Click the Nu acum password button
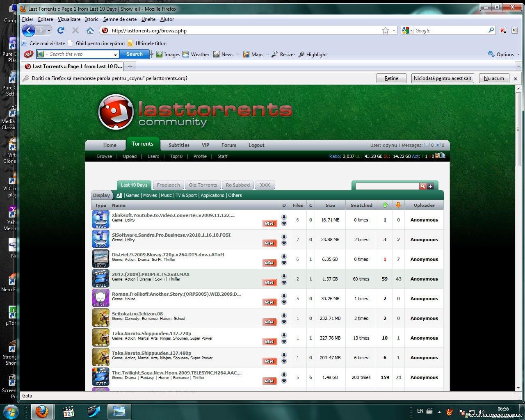Screen dimensions: 525x420 (x=494, y=78)
